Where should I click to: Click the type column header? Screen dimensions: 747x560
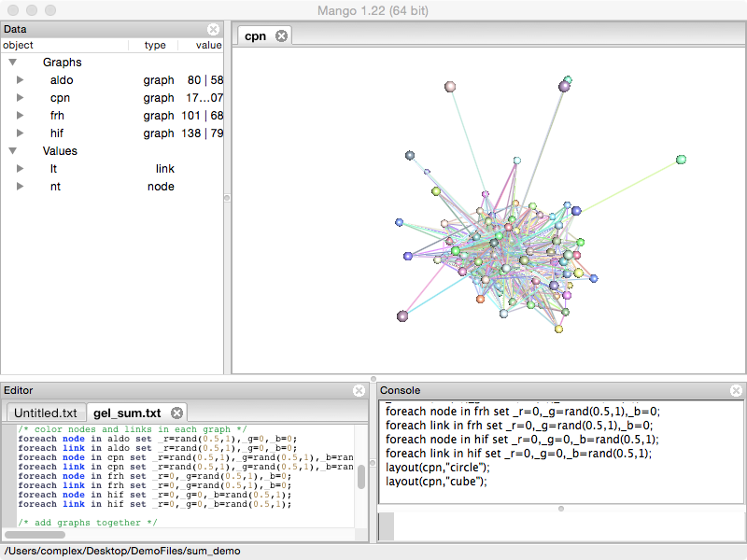point(154,45)
